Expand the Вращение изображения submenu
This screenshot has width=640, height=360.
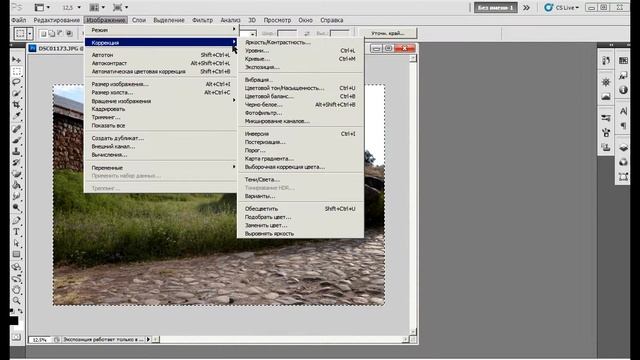tap(160, 101)
